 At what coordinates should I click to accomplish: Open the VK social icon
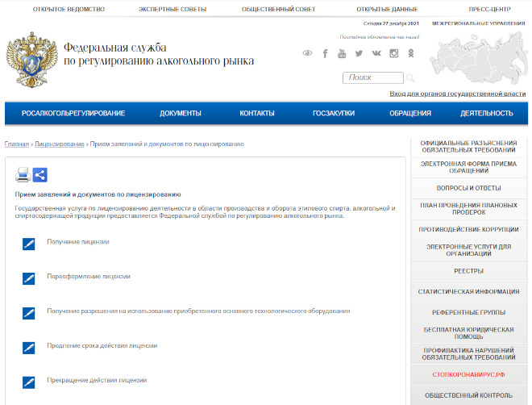click(x=376, y=53)
